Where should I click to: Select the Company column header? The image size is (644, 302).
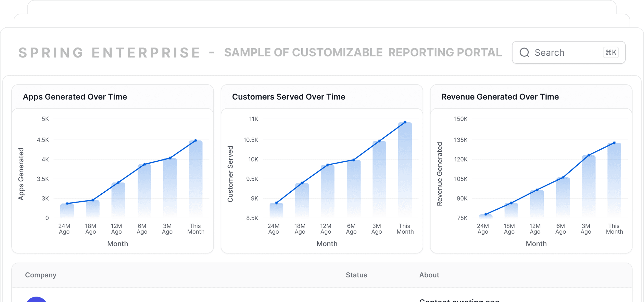(41, 275)
